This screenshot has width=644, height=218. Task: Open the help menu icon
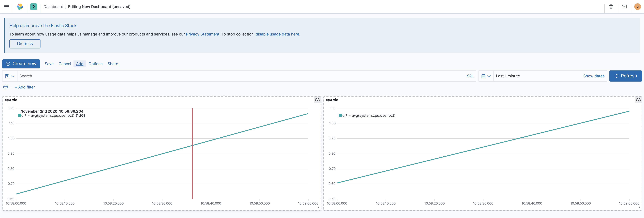pyautogui.click(x=611, y=7)
